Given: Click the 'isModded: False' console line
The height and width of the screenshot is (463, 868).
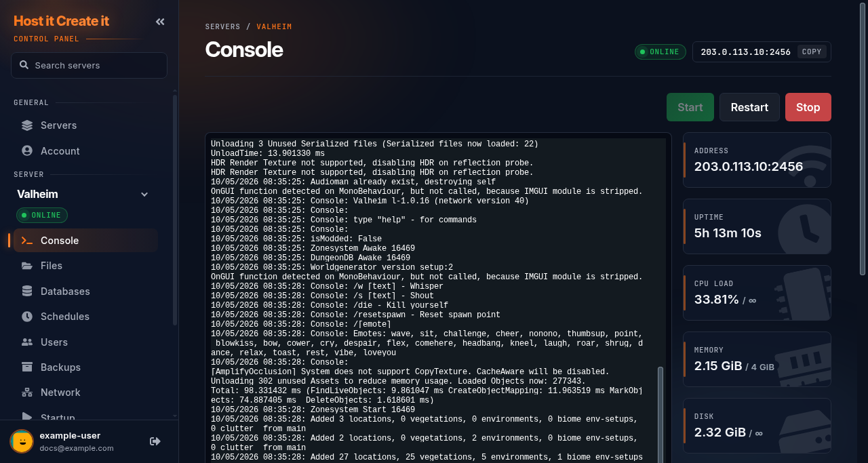Looking at the screenshot, I should [x=296, y=239].
